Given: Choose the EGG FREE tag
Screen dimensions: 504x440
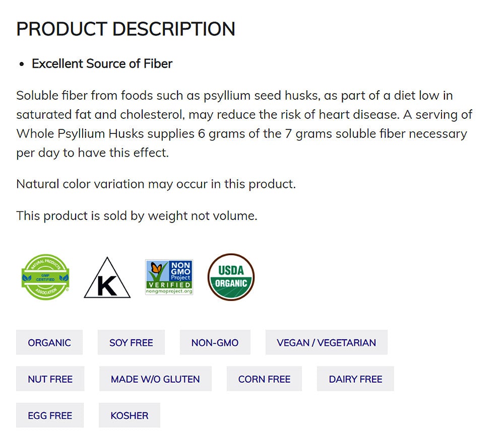Looking at the screenshot, I should tap(50, 415).
